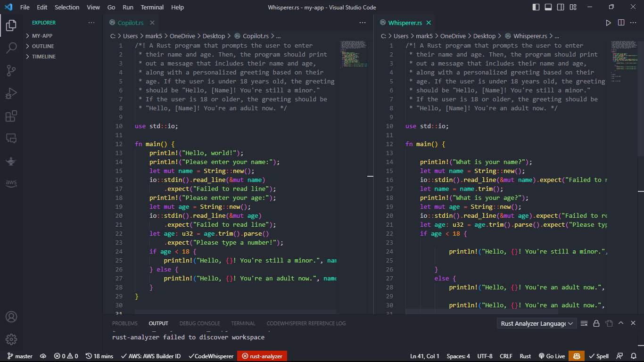The height and width of the screenshot is (362, 644).
Task: Switch to the TERMINAL panel tab
Action: pos(243,323)
